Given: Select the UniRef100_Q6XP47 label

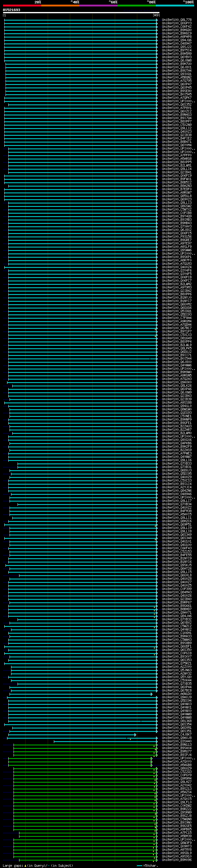Looking at the screenshot, I should (x=177, y=84).
